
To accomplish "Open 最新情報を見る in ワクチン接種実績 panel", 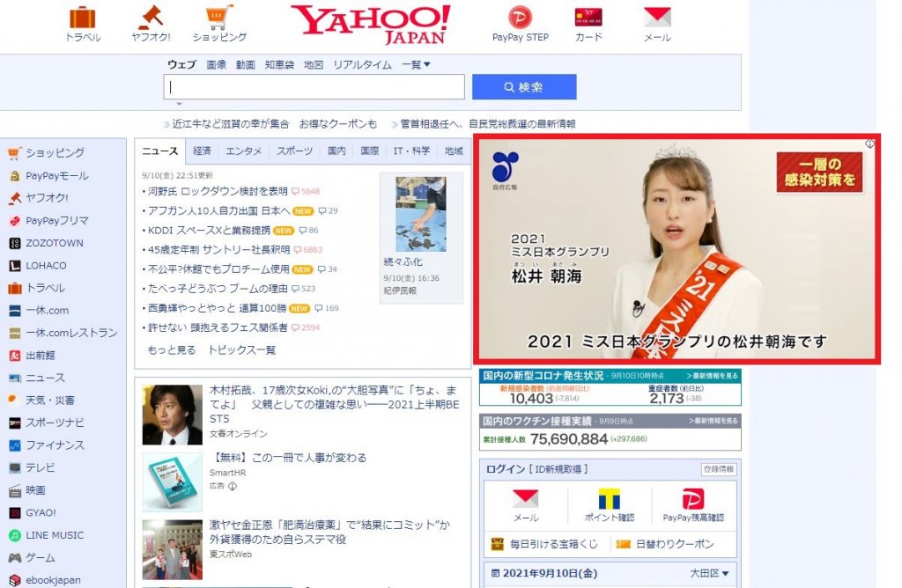I will coord(713,421).
